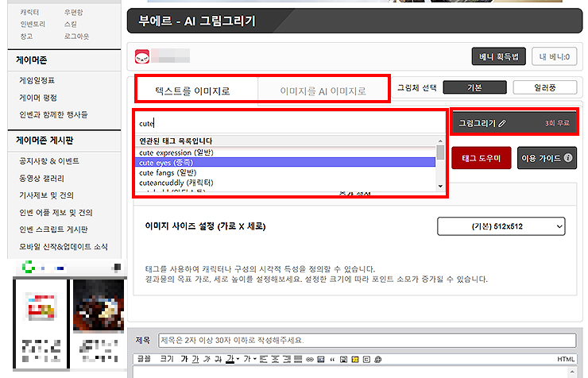Open 우편함 menu link
The width and height of the screenshot is (588, 378).
pos(73,13)
